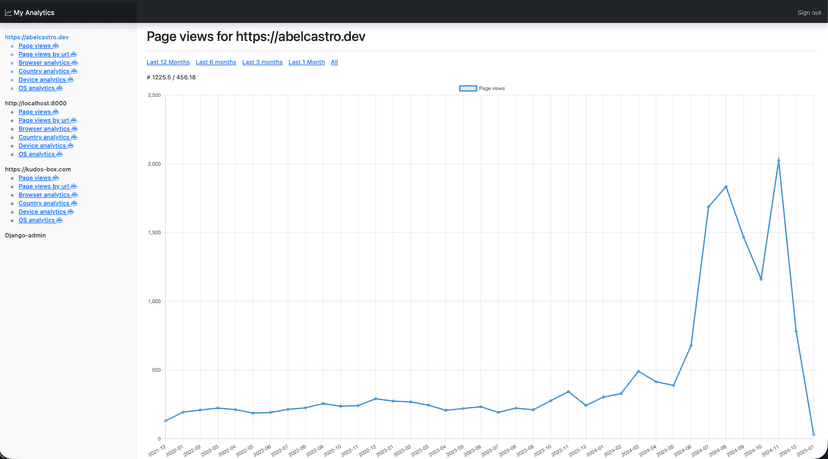Click icon next to abelcastro.dev OS analytics
This screenshot has height=459, width=828.
pyautogui.click(x=59, y=88)
